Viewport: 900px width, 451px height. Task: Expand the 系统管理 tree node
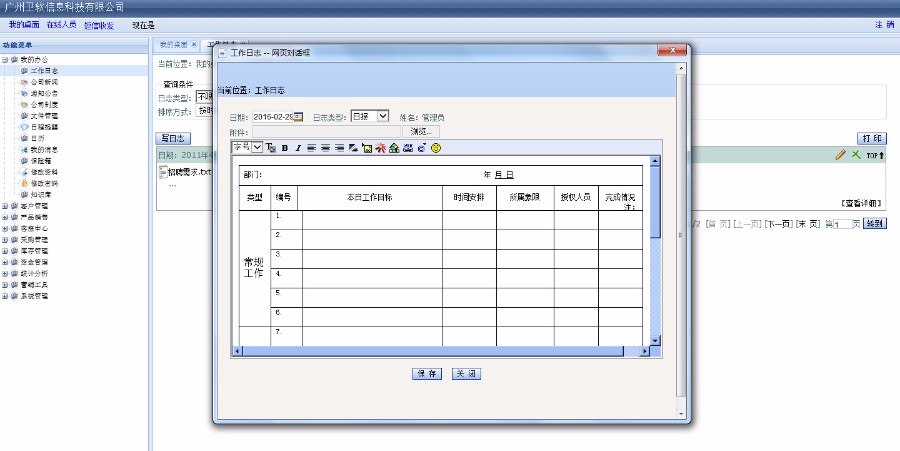pyautogui.click(x=5, y=296)
